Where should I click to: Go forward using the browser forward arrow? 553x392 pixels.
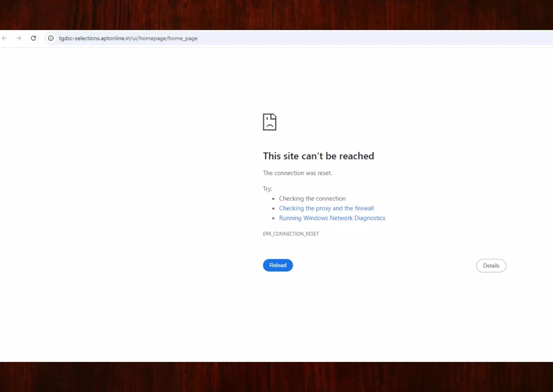[19, 38]
